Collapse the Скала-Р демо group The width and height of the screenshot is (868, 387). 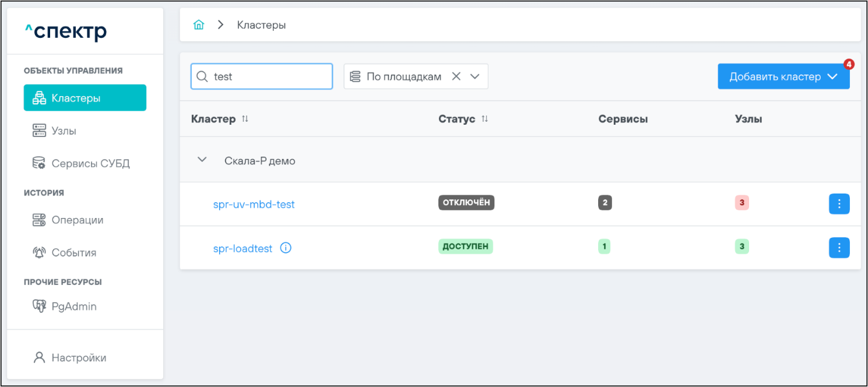click(202, 160)
